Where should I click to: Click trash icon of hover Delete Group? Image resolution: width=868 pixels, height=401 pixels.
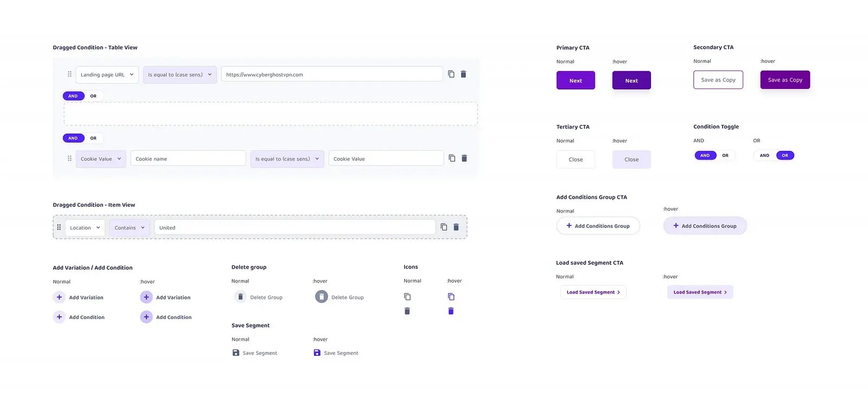pos(322,297)
